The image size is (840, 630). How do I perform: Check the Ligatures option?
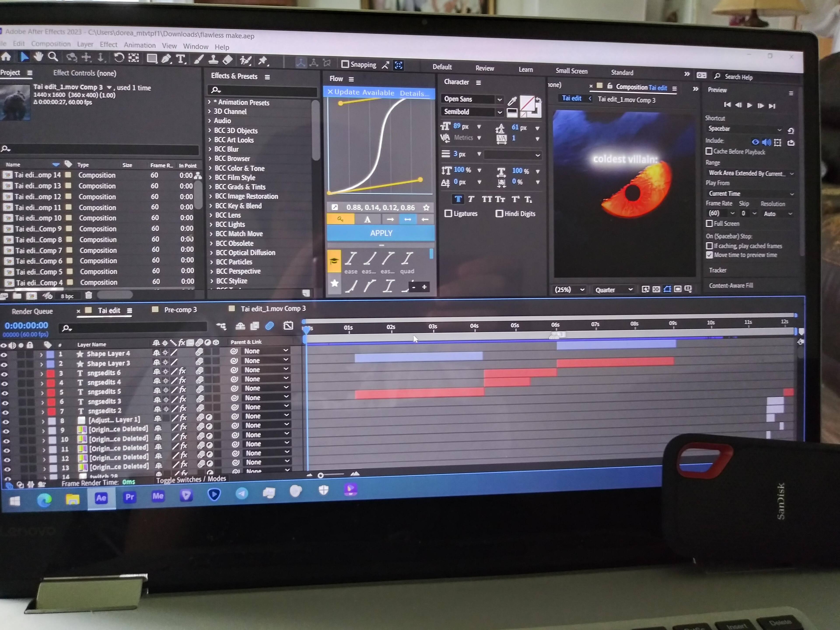pyautogui.click(x=448, y=213)
